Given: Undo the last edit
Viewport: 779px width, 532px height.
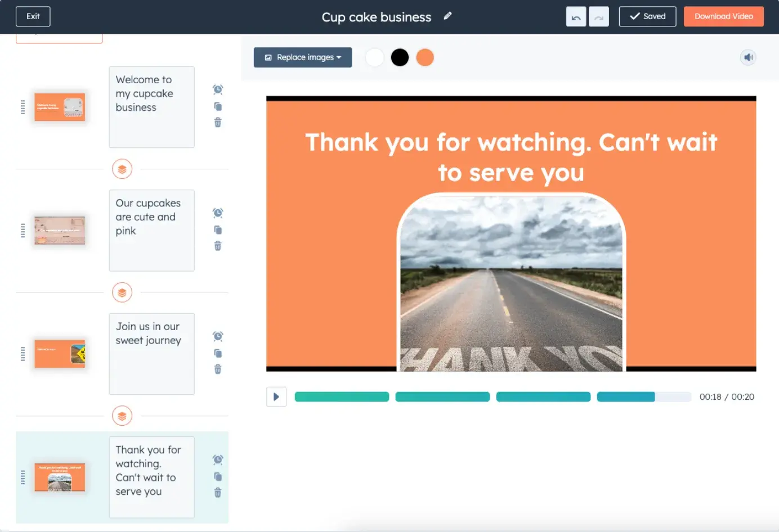Looking at the screenshot, I should point(576,17).
